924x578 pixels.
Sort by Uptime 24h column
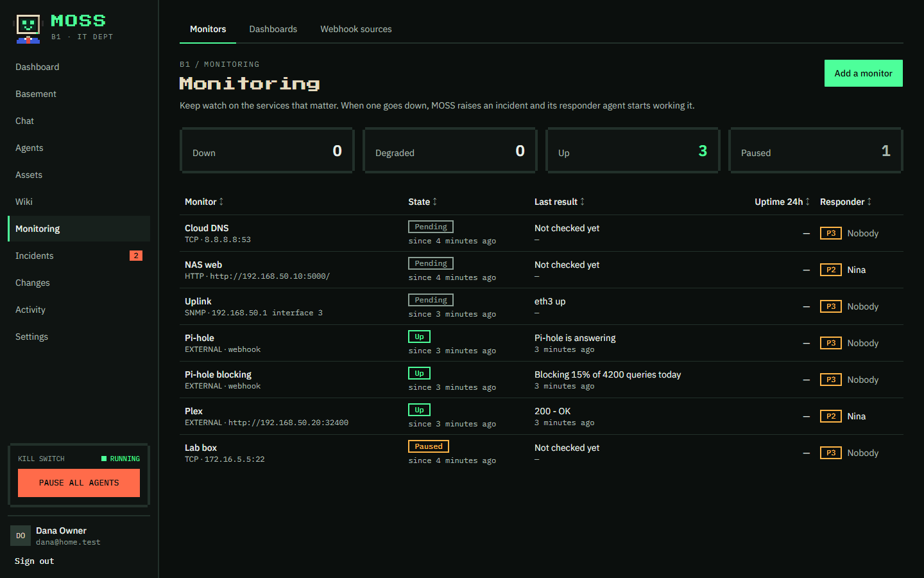point(782,202)
